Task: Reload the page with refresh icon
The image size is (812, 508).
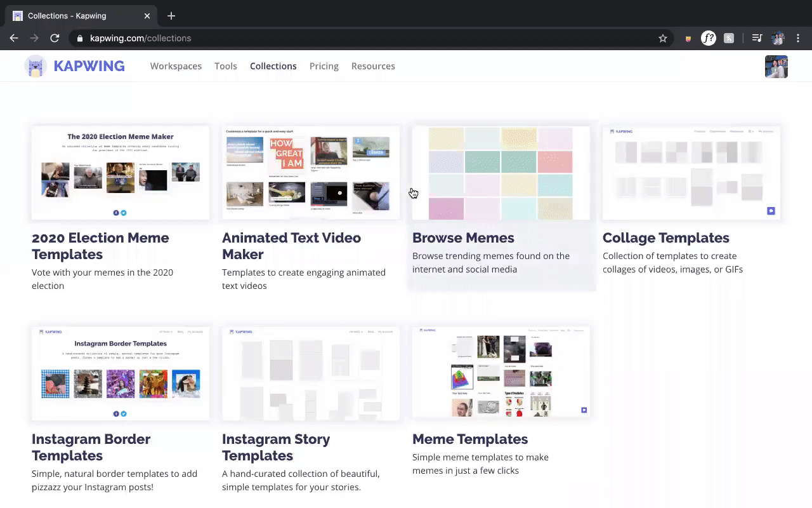Action: pos(55,38)
